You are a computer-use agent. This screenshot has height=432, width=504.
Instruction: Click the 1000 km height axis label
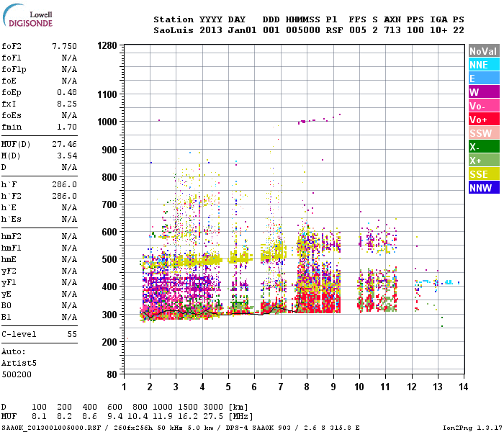(107, 122)
